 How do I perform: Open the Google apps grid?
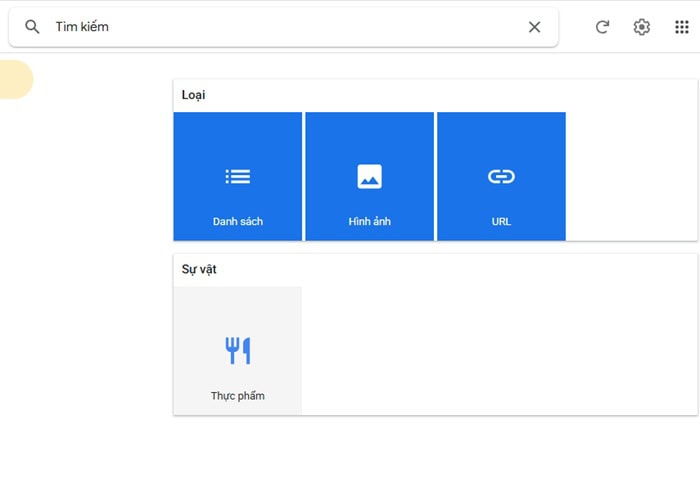pos(682,27)
